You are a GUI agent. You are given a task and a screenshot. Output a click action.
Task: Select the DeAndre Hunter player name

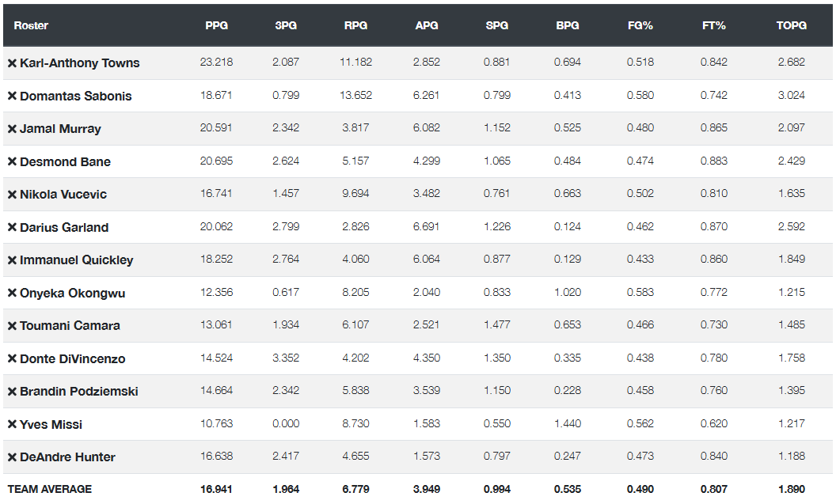pos(67,457)
